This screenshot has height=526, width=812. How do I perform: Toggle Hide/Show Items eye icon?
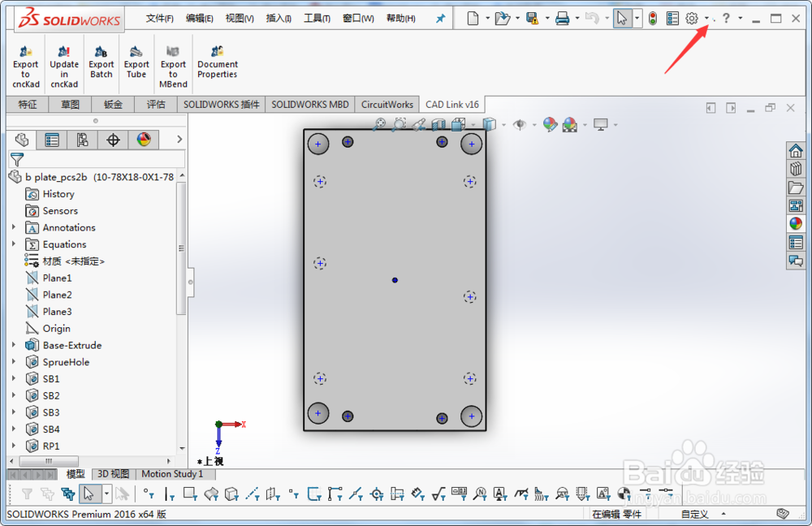[x=520, y=123]
